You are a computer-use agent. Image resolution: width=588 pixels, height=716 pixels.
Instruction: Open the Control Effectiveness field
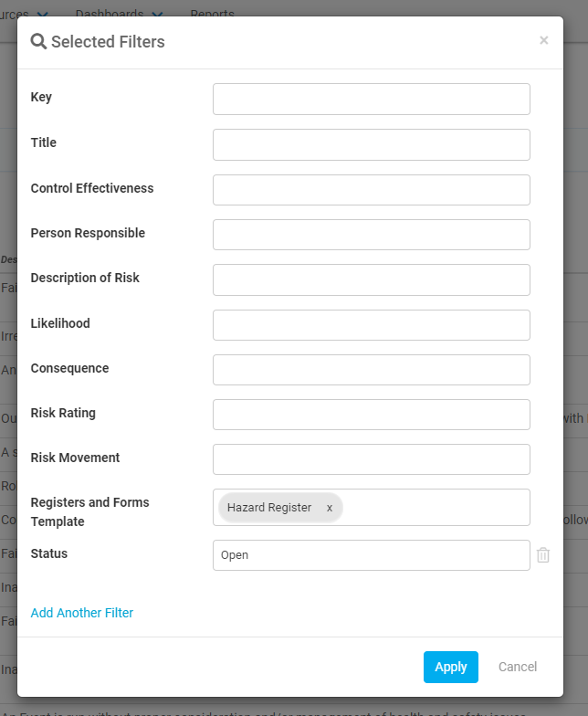[x=371, y=190]
